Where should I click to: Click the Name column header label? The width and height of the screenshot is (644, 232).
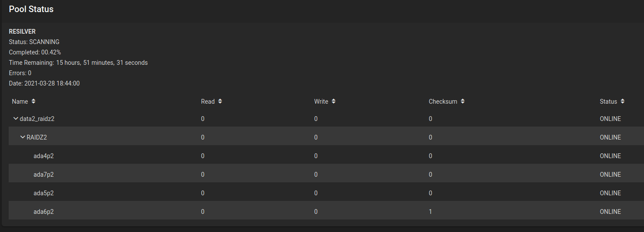pos(20,102)
